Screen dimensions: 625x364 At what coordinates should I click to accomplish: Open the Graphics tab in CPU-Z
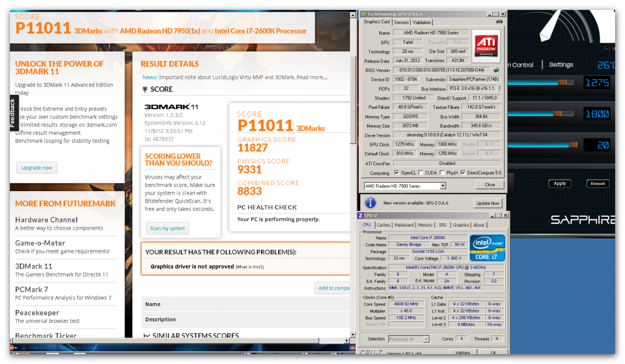coord(461,225)
